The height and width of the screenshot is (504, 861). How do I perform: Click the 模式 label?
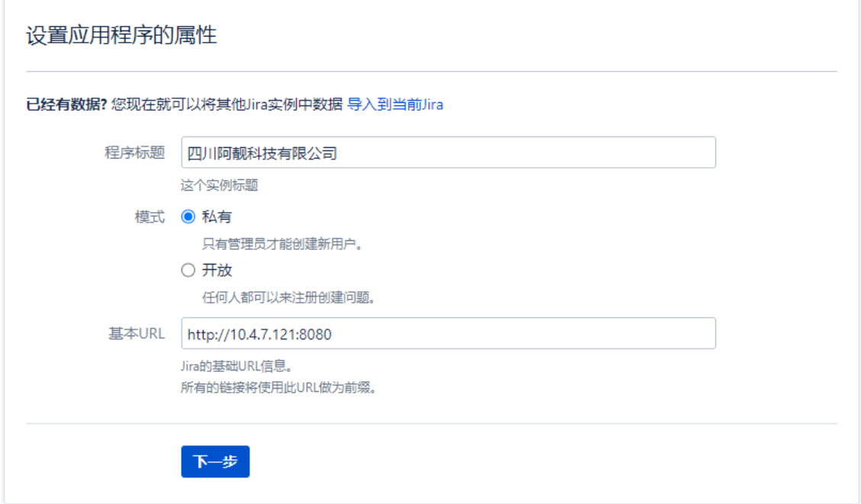click(150, 217)
